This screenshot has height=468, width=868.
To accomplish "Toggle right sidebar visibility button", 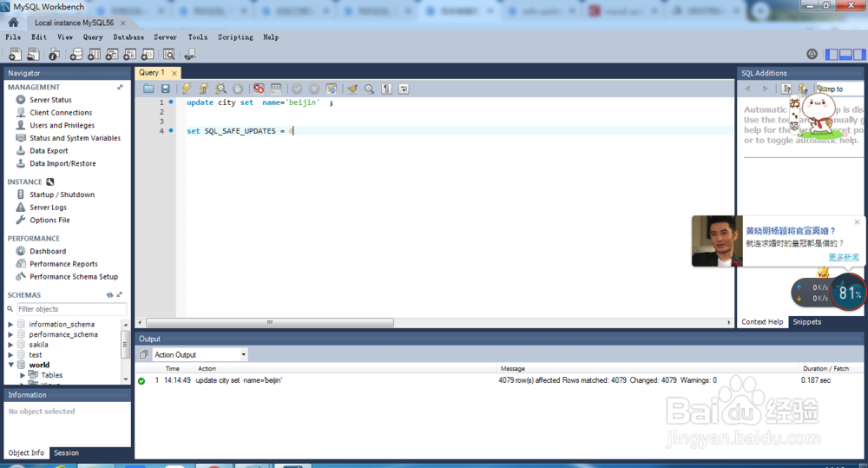I will point(859,55).
